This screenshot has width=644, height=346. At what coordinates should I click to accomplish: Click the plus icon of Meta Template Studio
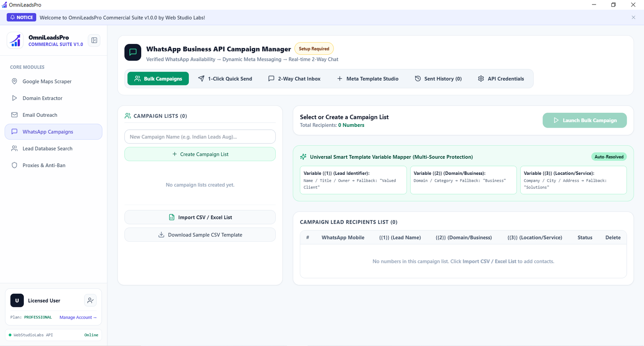(340, 79)
